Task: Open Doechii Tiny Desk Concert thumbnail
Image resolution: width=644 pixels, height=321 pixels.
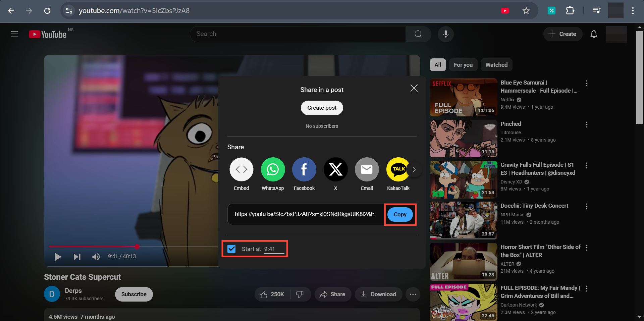Action: point(464,221)
